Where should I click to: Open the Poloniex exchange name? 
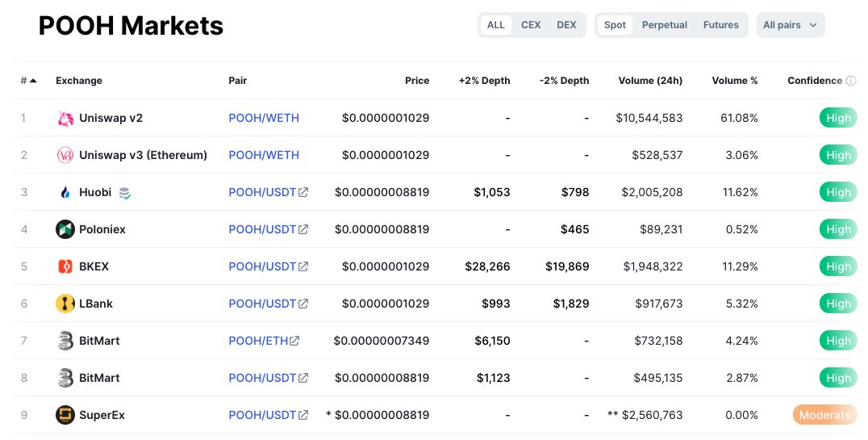click(x=102, y=229)
